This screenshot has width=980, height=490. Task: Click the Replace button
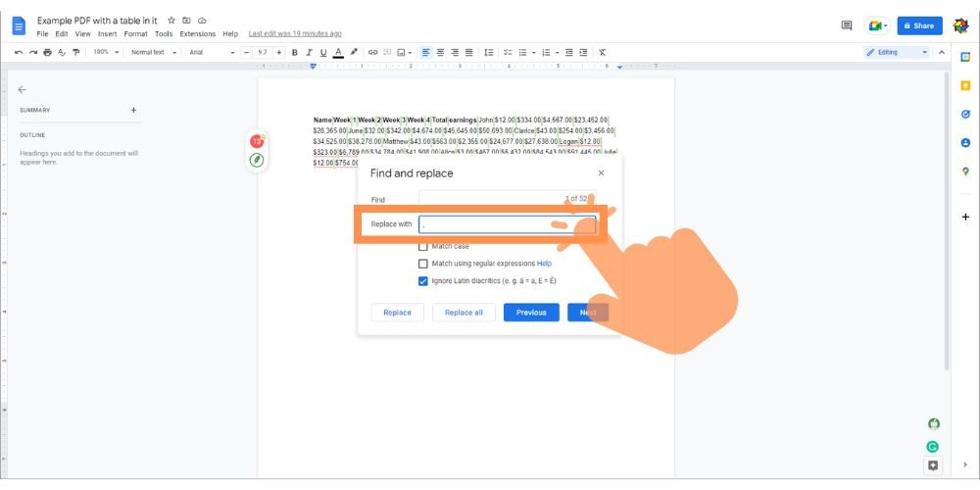tap(398, 313)
